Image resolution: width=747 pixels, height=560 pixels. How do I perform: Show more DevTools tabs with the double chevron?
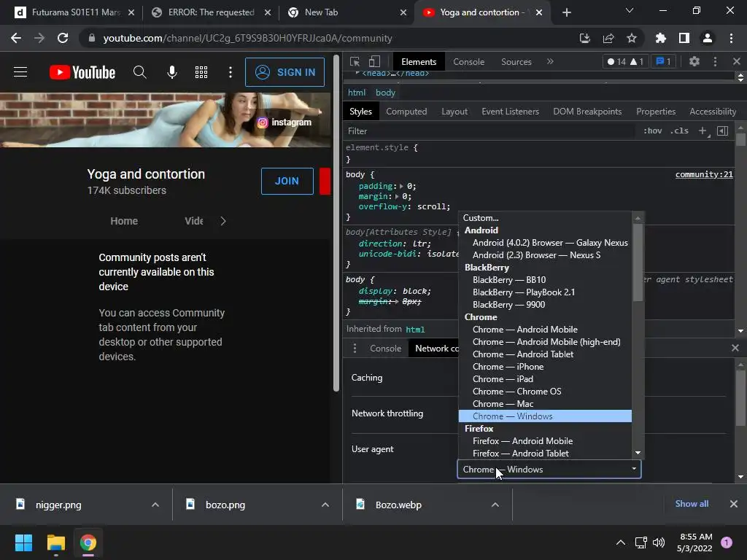coord(550,61)
